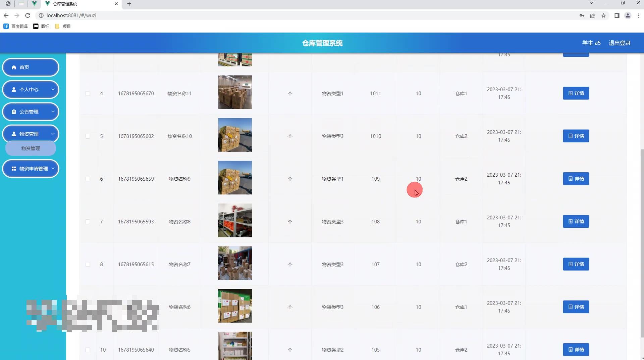Click the vertical page scrollbar
Screen dimensions: 644x360
(642, 235)
